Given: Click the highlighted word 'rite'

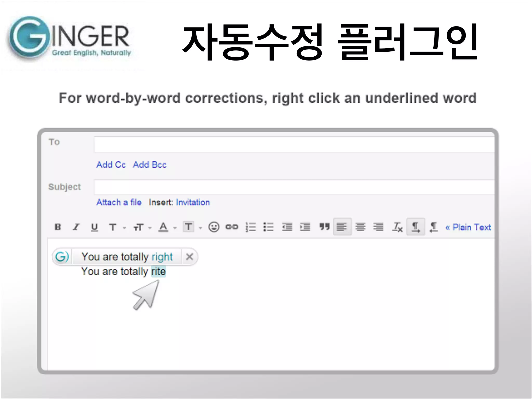Looking at the screenshot, I should [158, 272].
